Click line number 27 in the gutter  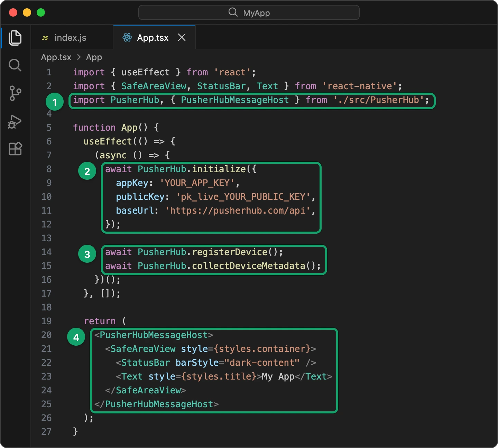point(46,432)
